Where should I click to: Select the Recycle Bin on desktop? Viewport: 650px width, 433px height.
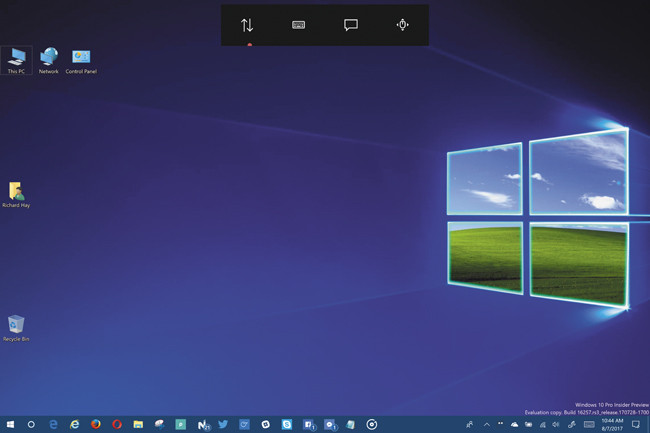coord(16,328)
